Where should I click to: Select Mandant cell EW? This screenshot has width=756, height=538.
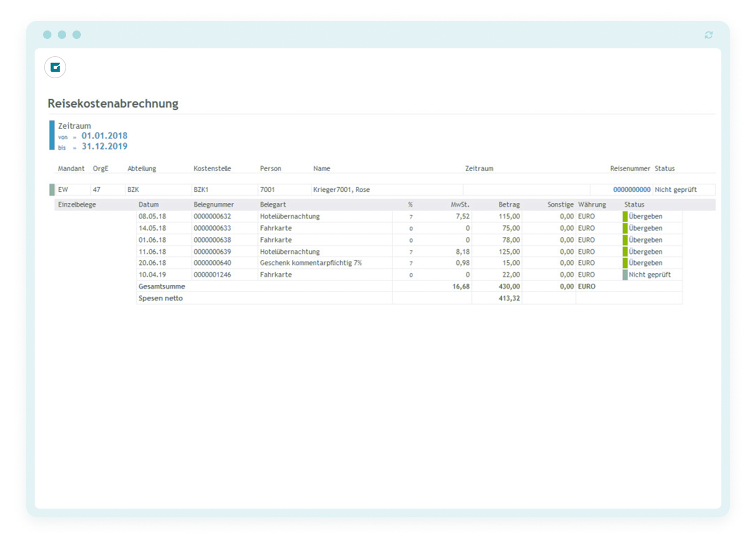click(x=63, y=190)
